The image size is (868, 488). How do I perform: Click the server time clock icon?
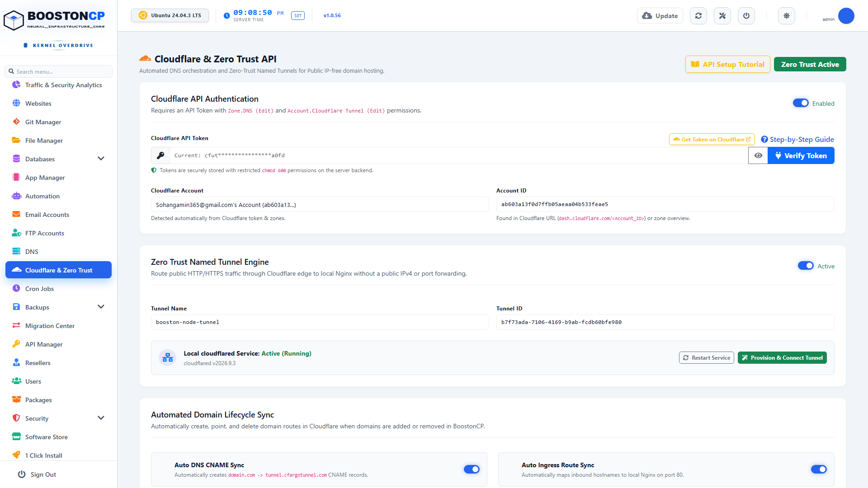pos(227,16)
